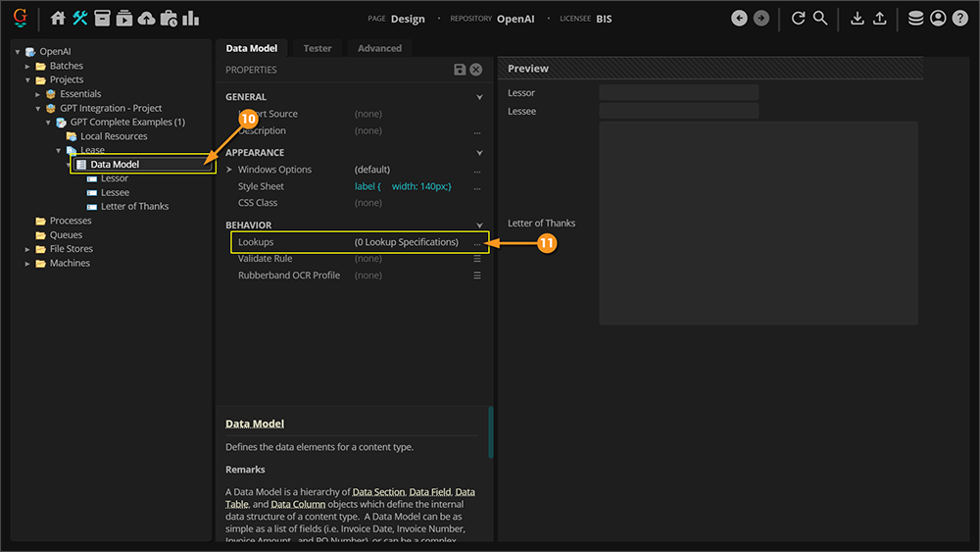
Task: Click the Lookups ellipsis button
Action: [477, 242]
